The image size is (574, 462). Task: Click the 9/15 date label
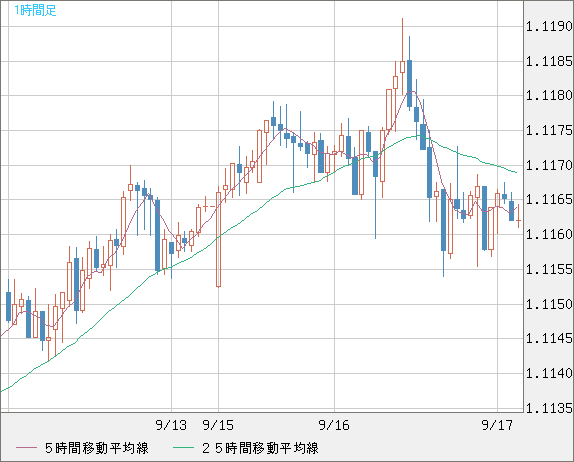pos(218,425)
